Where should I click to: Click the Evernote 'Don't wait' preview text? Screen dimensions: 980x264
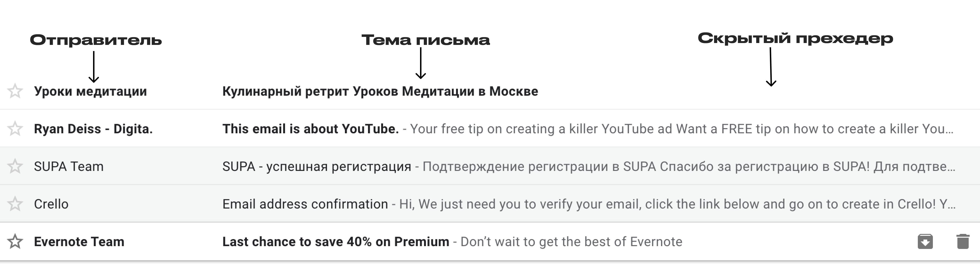pyautogui.click(x=572, y=242)
